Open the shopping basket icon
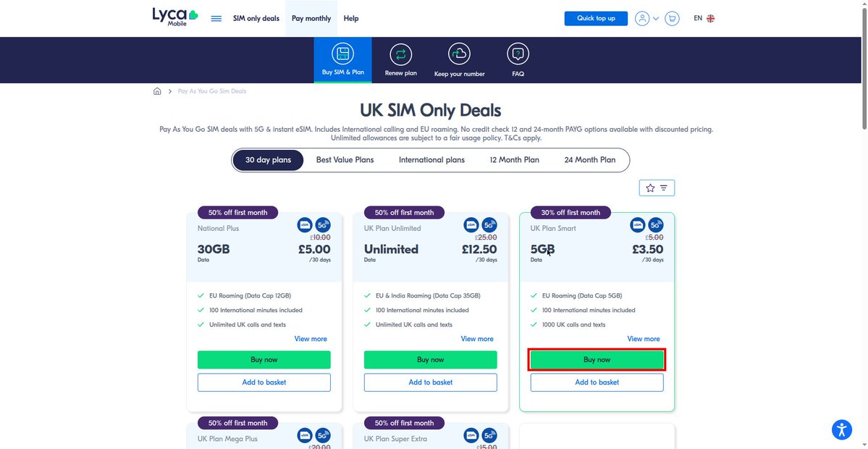The image size is (868, 449). coord(672,18)
